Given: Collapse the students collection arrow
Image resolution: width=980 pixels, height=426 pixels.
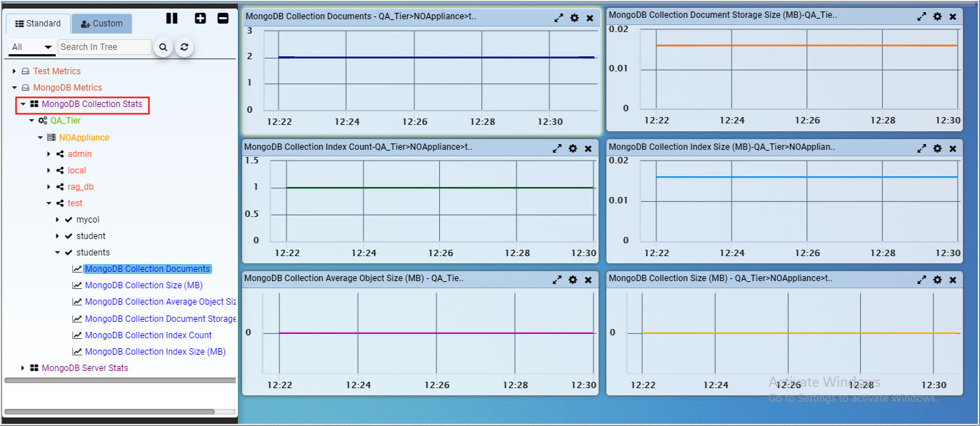Looking at the screenshot, I should pos(57,253).
